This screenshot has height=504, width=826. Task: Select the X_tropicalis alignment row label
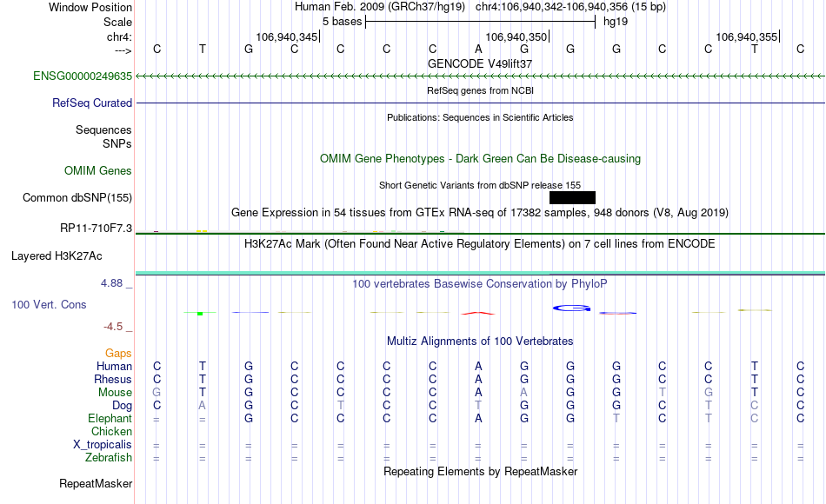pyautogui.click(x=103, y=445)
